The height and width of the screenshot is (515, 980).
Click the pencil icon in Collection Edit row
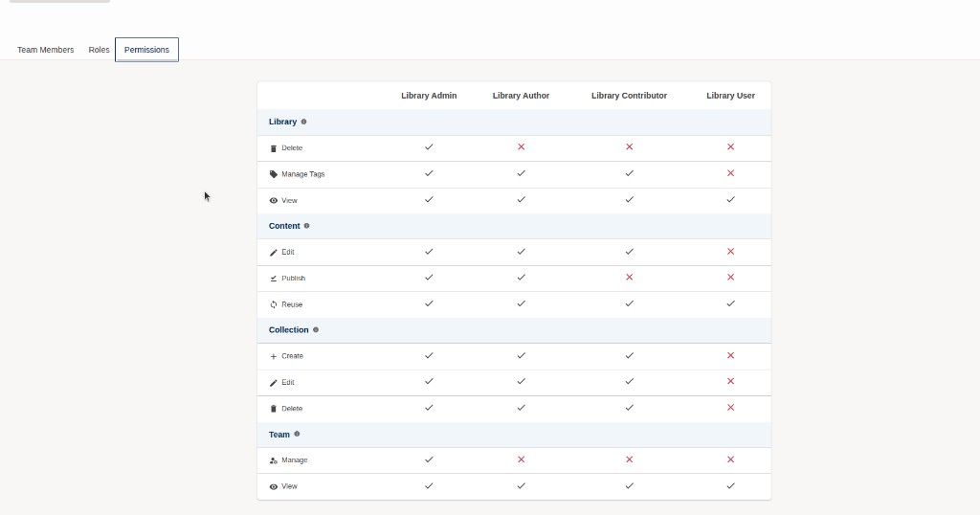273,383
